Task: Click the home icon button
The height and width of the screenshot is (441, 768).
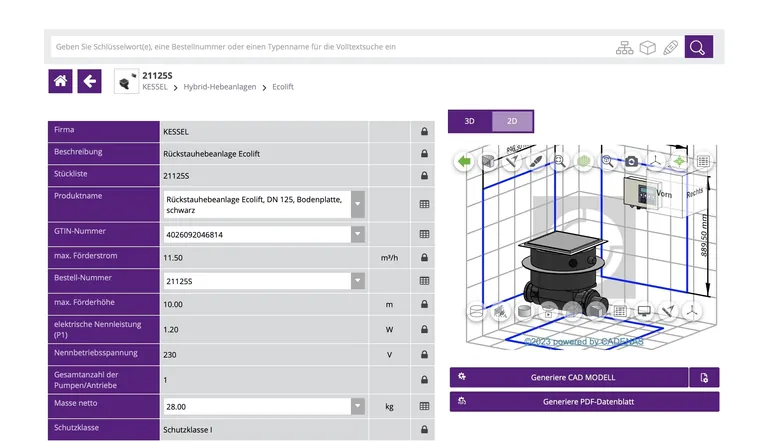Action: (61, 81)
